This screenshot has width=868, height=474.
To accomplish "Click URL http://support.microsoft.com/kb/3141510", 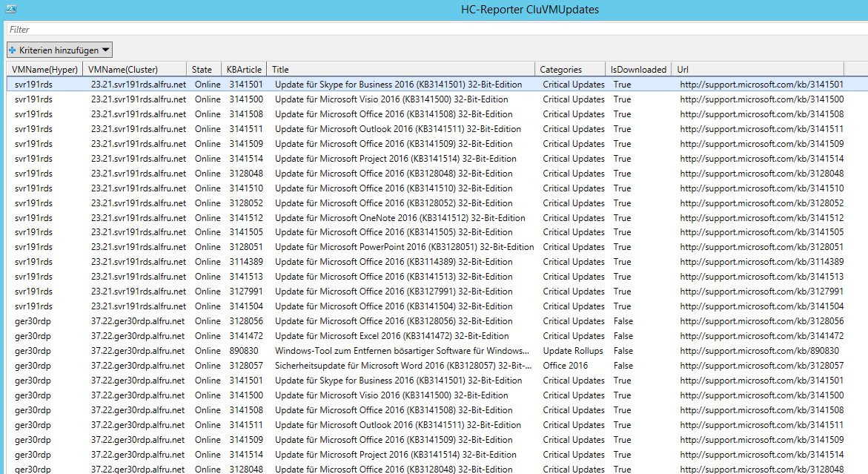I will [762, 188].
